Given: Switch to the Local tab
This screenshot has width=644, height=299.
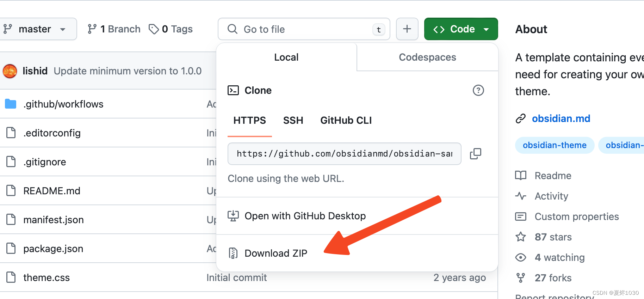Looking at the screenshot, I should (x=286, y=57).
